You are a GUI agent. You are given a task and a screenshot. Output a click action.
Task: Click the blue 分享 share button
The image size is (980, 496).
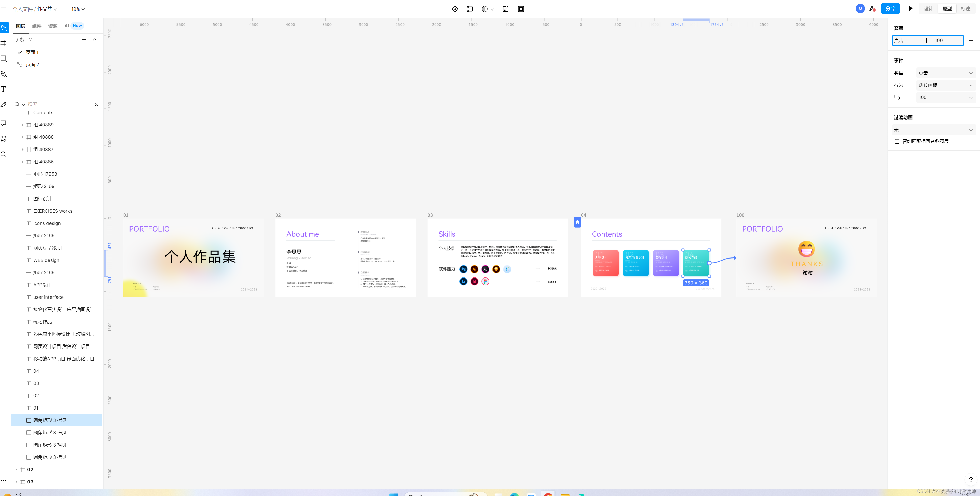(x=890, y=9)
